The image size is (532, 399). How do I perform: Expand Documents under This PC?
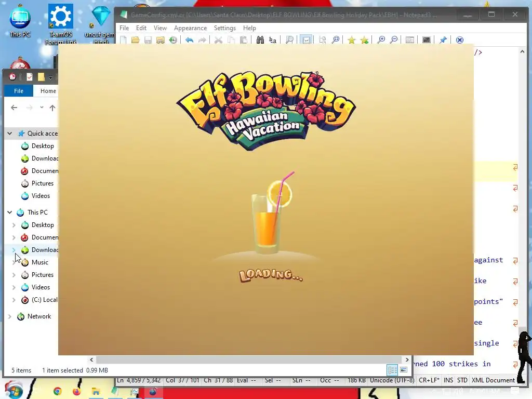tap(14, 237)
